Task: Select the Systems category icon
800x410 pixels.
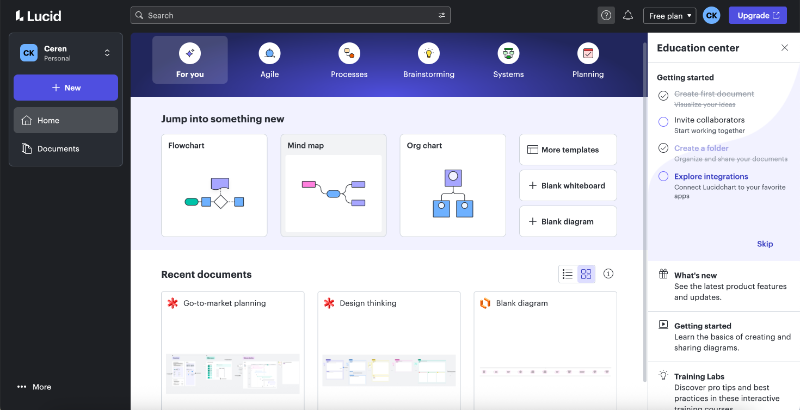Action: click(508, 53)
